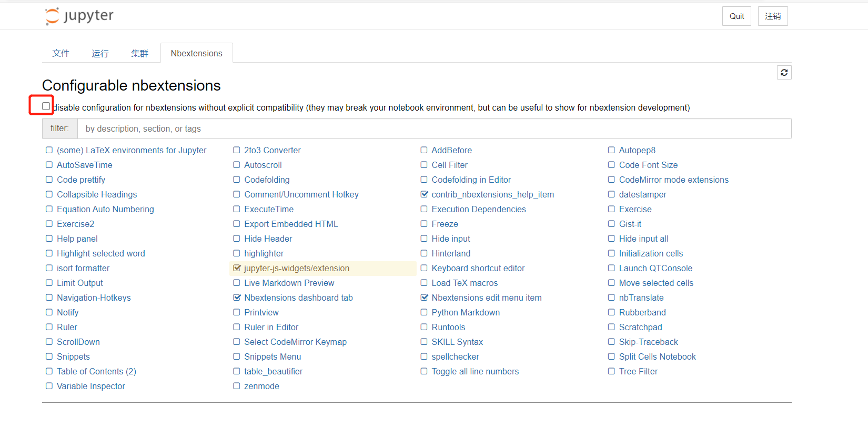Screen dimensions: 868x436
Task: Enable the Code prettify checkbox
Action: (x=49, y=180)
